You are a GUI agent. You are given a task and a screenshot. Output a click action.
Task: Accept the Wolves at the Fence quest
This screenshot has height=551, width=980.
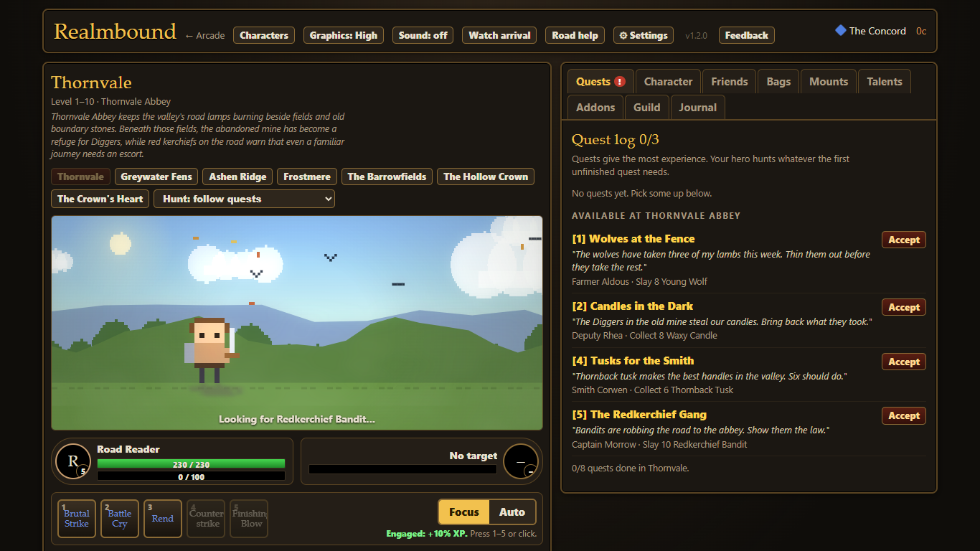(x=904, y=240)
